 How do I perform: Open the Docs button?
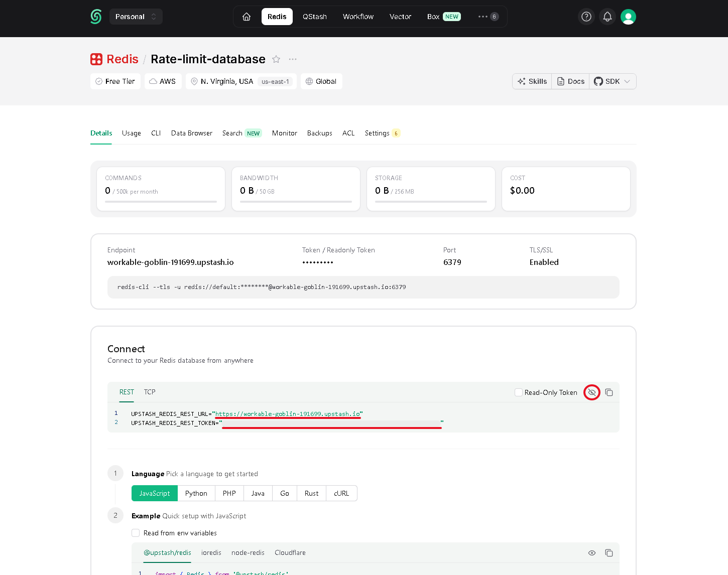[x=571, y=81]
